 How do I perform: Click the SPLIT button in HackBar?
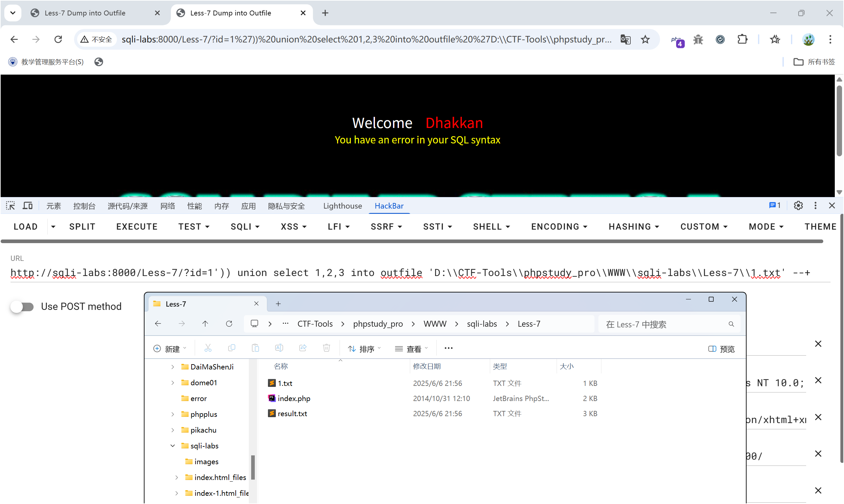[82, 227]
